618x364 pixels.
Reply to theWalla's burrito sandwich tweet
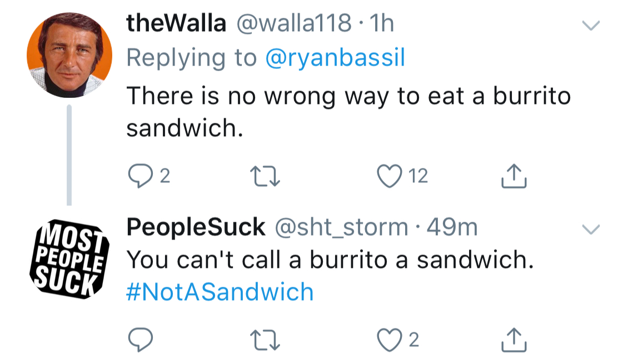[x=137, y=176]
